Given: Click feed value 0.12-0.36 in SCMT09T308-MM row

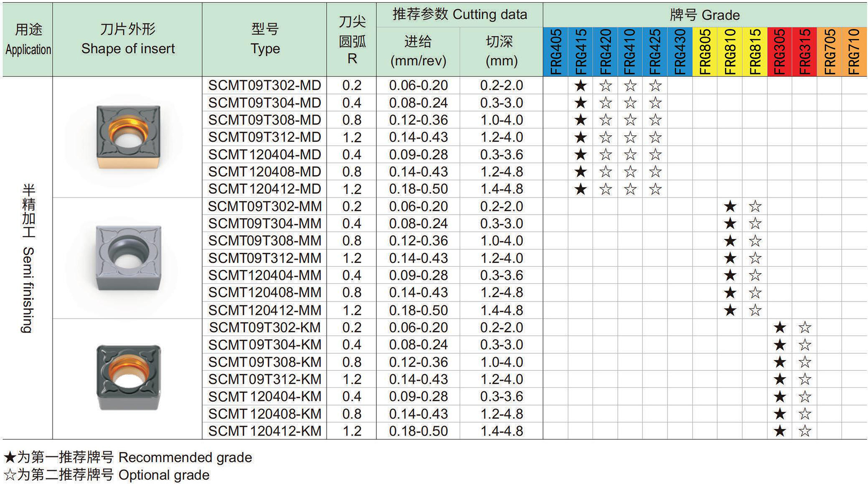Looking at the screenshot, I should coord(418,241).
